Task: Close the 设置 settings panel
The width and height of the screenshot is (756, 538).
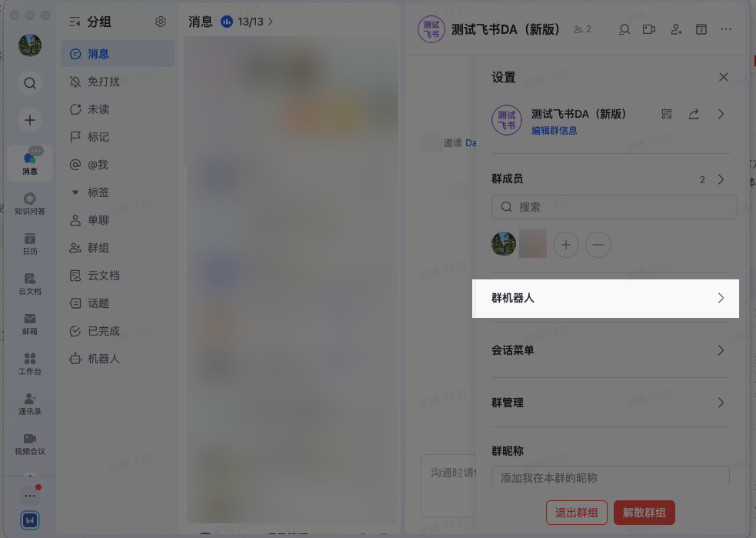Action: click(x=723, y=77)
